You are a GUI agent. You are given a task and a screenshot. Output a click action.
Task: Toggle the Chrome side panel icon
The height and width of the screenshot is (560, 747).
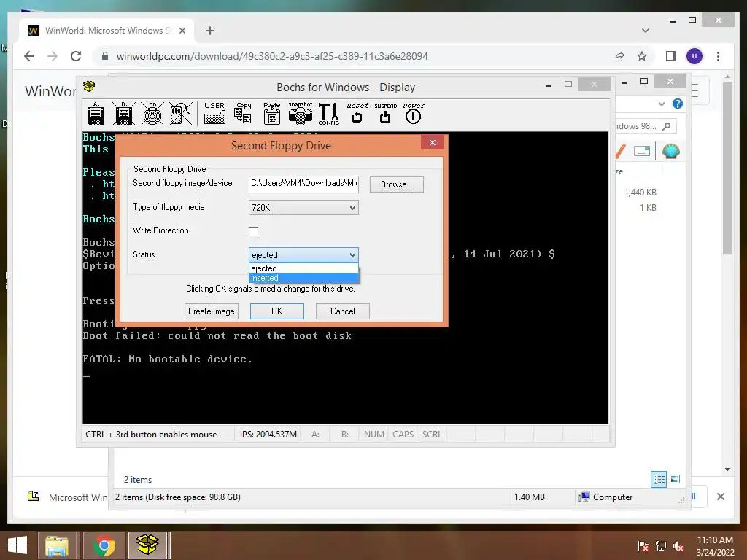click(671, 56)
